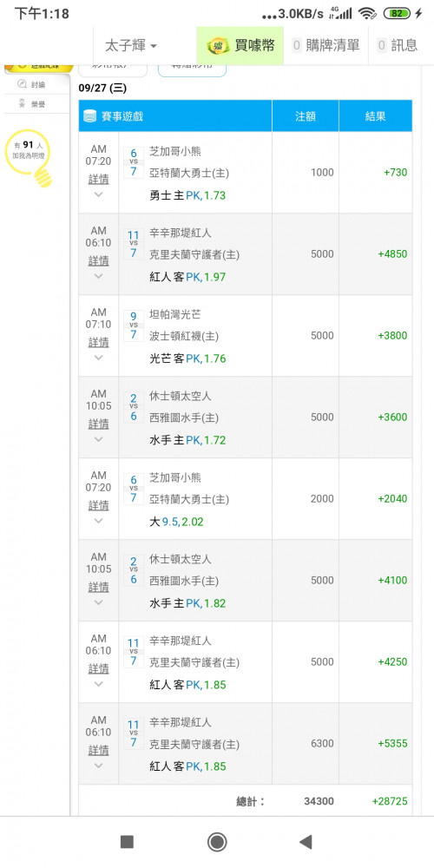Tap the 6 vs 7 score box in first 小熊 row
Image resolution: width=434 pixels, height=868 pixels.
click(134, 163)
